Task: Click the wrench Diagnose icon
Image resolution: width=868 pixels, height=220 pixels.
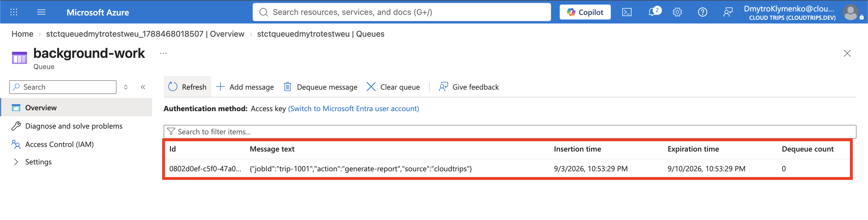Action: 16,126
